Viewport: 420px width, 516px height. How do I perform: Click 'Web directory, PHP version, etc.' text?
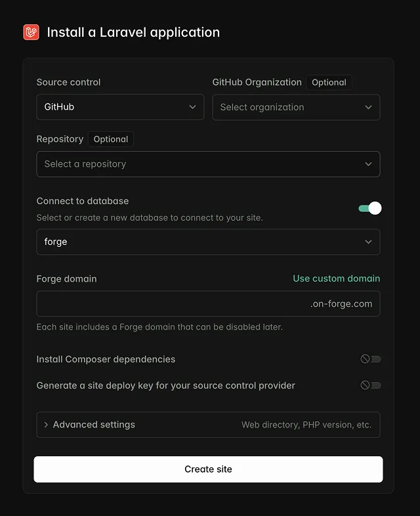[x=306, y=425]
